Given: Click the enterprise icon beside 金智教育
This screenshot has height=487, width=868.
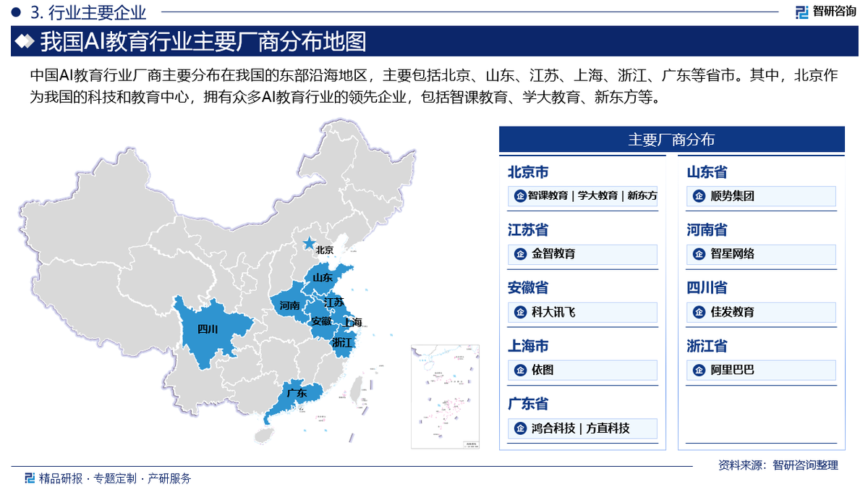Looking at the screenshot, I should 519,254.
